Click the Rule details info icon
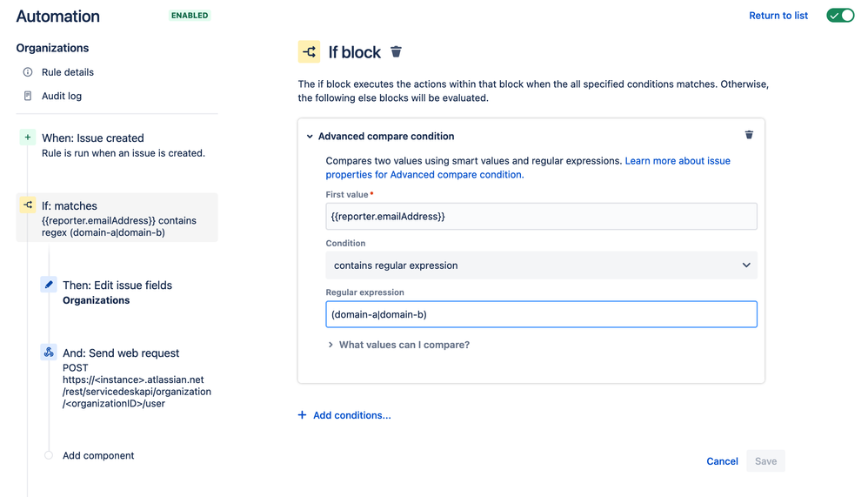The height and width of the screenshot is (497, 868). pyautogui.click(x=28, y=72)
